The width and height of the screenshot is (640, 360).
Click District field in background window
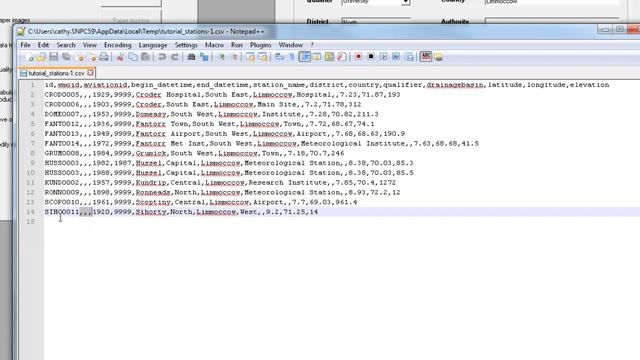[376, 21]
